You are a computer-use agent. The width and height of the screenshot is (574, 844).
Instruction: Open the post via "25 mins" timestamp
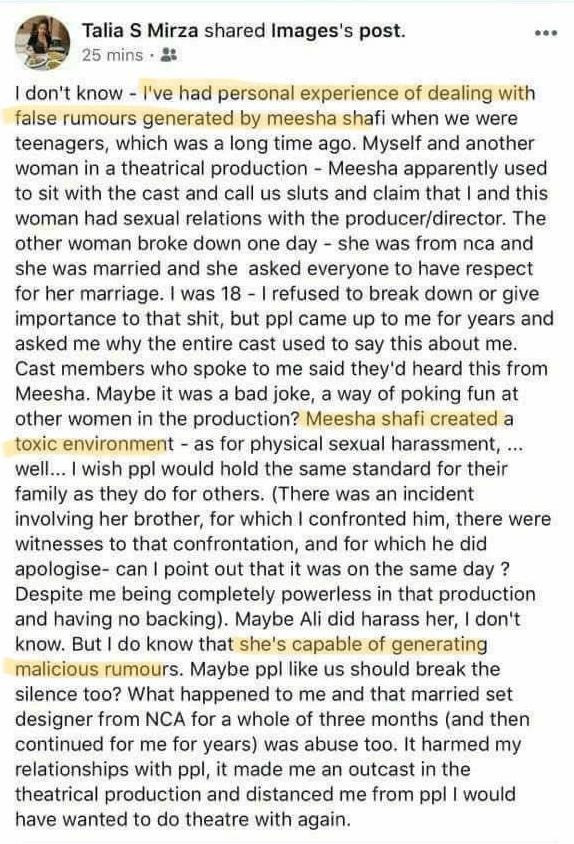pyautogui.click(x=112, y=55)
